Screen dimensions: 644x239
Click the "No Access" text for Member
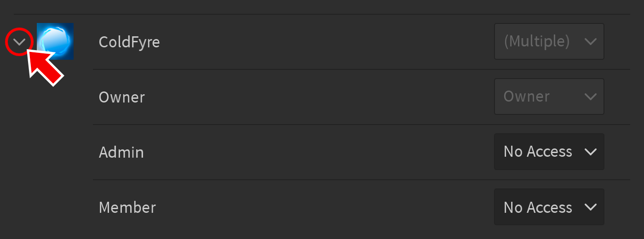pos(538,208)
